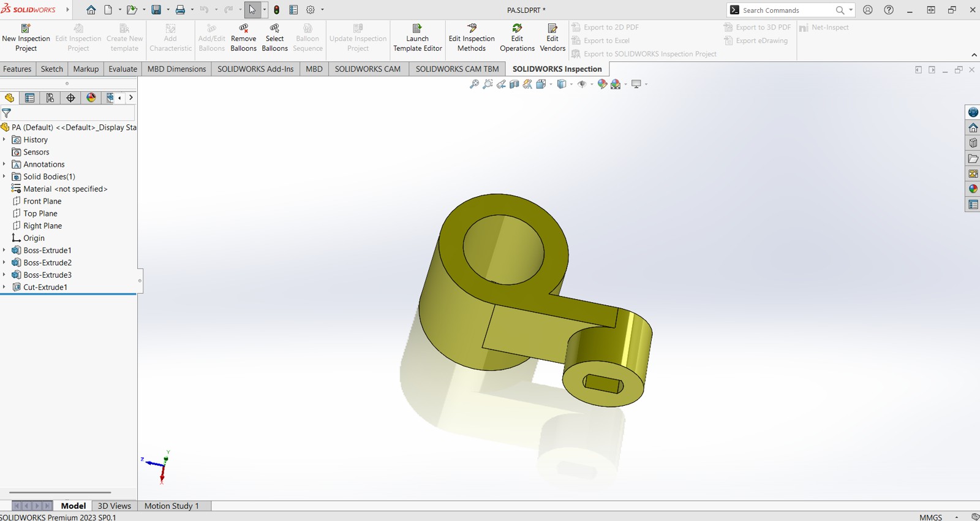Screen dimensions: 980x521
Task: Expand Boss-Extrude3 feature
Action: tap(4, 275)
